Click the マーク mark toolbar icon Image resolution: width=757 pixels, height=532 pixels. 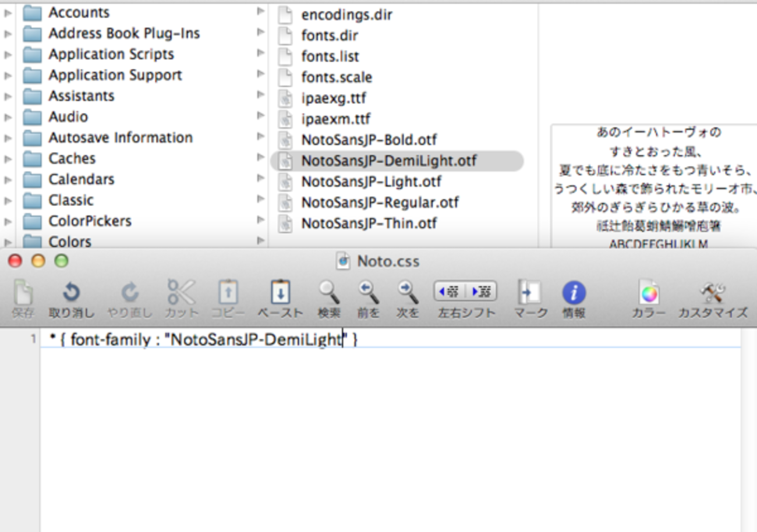[x=530, y=292]
